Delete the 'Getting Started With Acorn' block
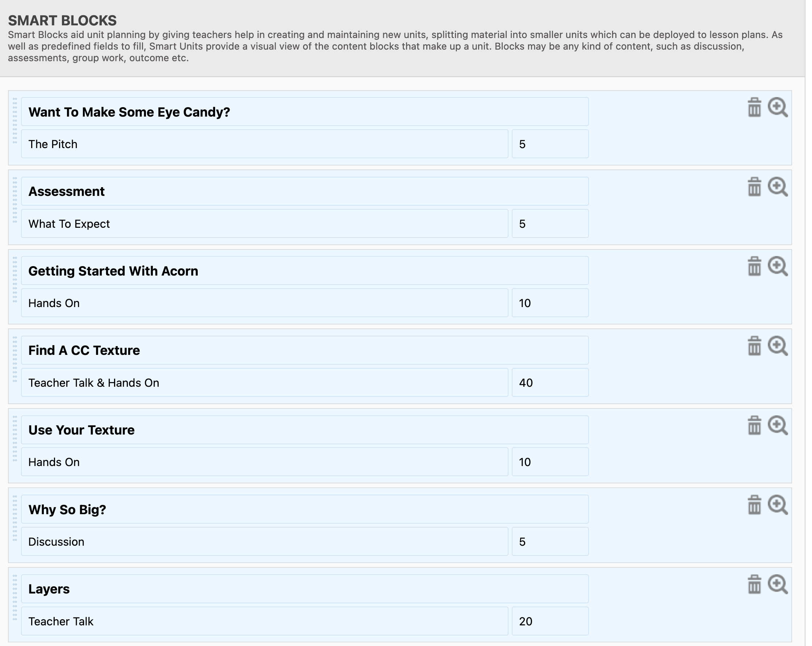 coord(754,267)
